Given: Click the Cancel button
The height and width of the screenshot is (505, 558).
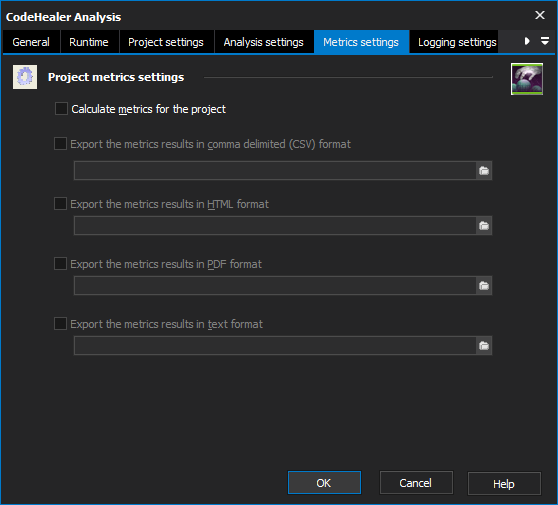Looking at the screenshot, I should 416,483.
